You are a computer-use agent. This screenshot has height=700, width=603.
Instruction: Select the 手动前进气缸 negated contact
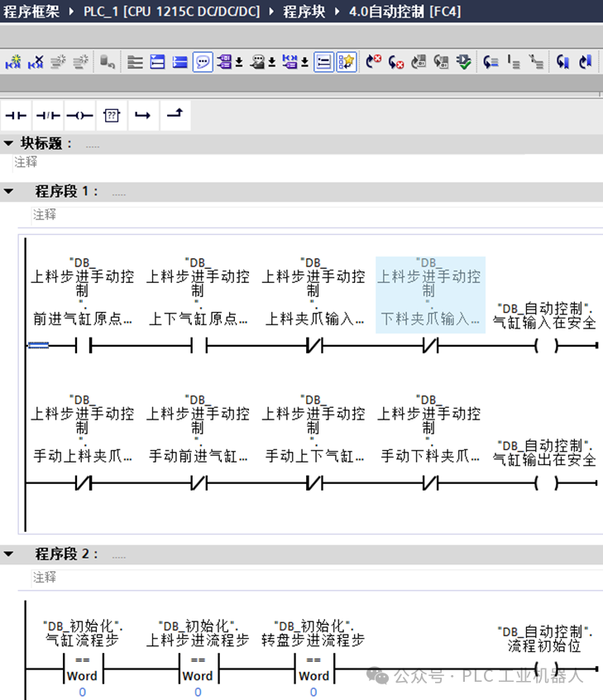[199, 482]
